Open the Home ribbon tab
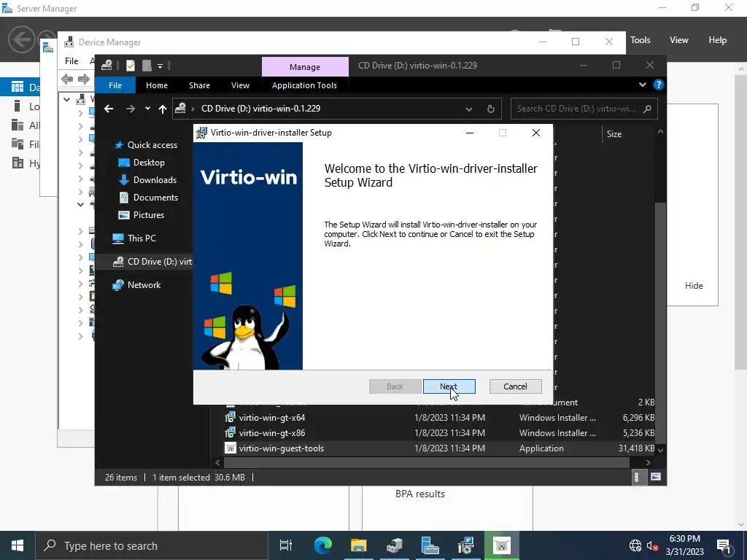Screen dimensions: 747x560 (x=157, y=85)
